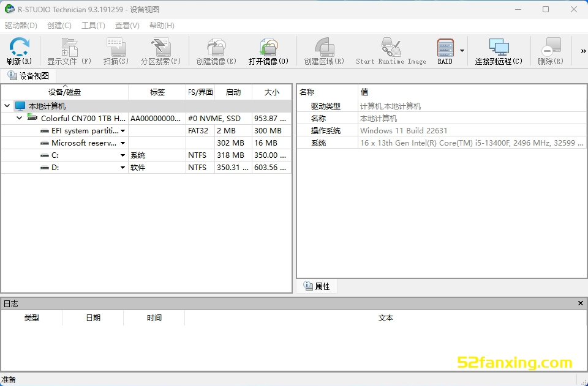
Task: Open dropdown arrow on EFI system partition row
Action: point(123,131)
